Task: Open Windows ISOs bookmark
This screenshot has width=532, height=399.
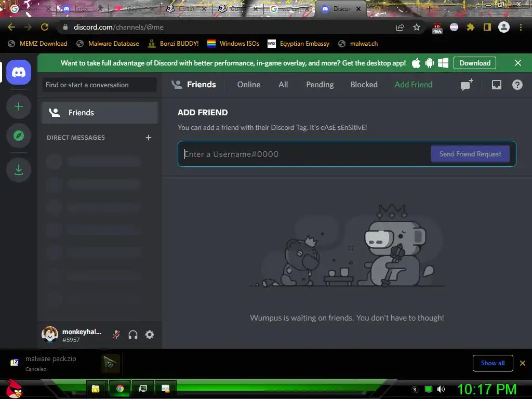Action: [233, 44]
